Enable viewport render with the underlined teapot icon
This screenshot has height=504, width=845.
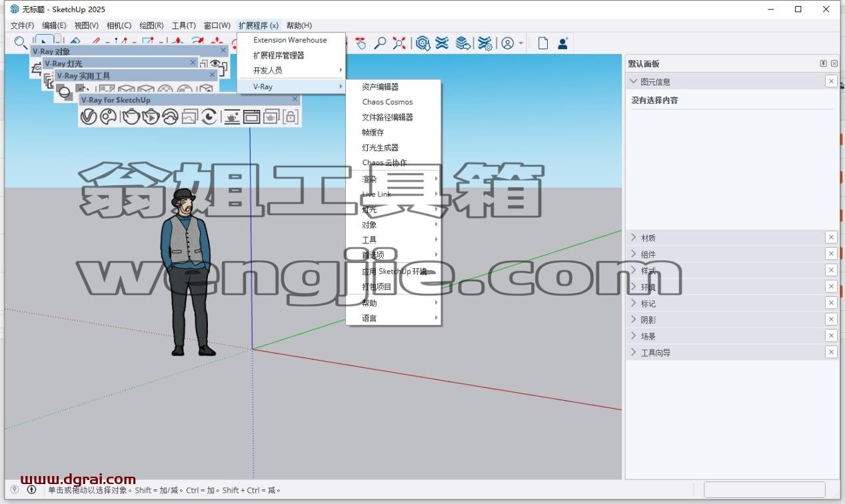coord(232,117)
